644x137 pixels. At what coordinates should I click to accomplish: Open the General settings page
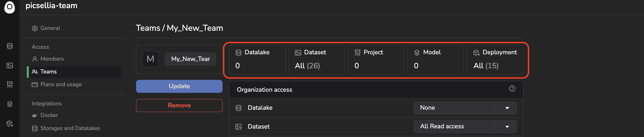point(50,28)
